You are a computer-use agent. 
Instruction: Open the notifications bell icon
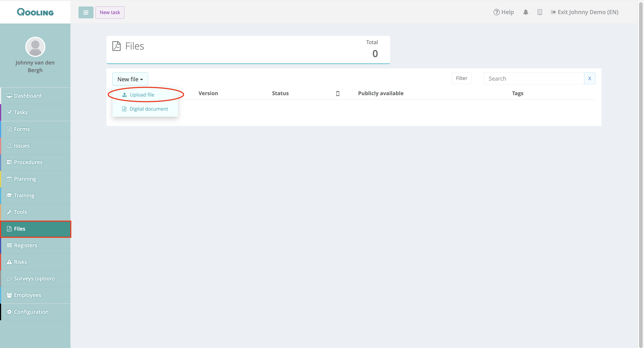[525, 12]
